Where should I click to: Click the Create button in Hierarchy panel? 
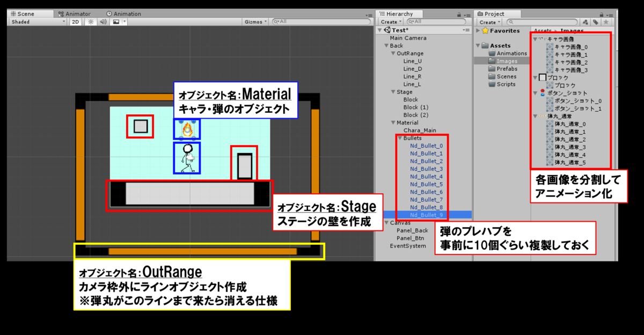(x=390, y=21)
